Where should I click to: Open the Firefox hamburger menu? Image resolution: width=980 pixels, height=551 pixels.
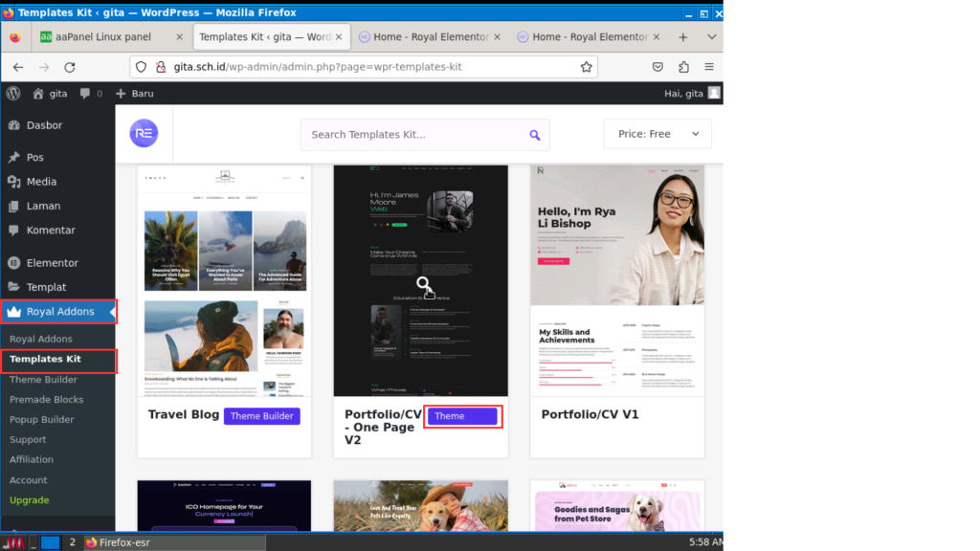pyautogui.click(x=709, y=67)
